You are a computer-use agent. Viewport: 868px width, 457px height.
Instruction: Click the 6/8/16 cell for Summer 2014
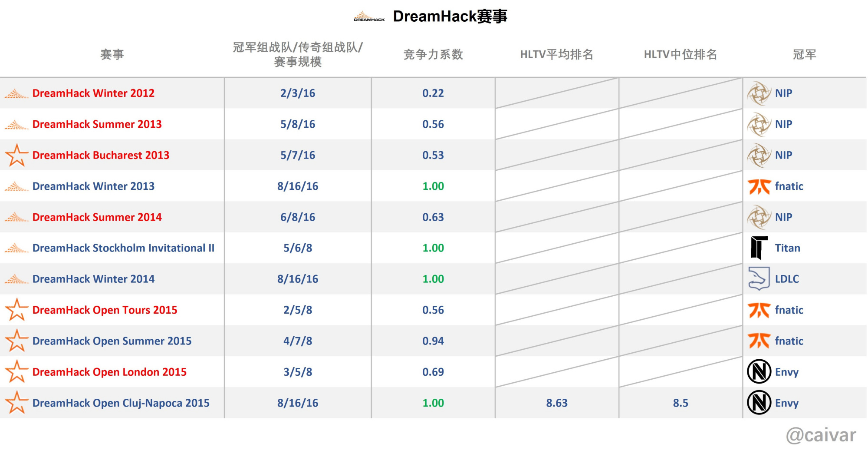298,217
